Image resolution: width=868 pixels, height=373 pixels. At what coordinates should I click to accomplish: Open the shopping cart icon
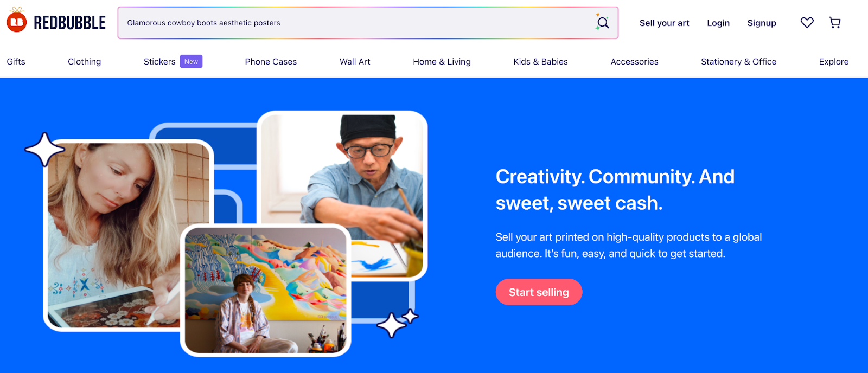835,22
